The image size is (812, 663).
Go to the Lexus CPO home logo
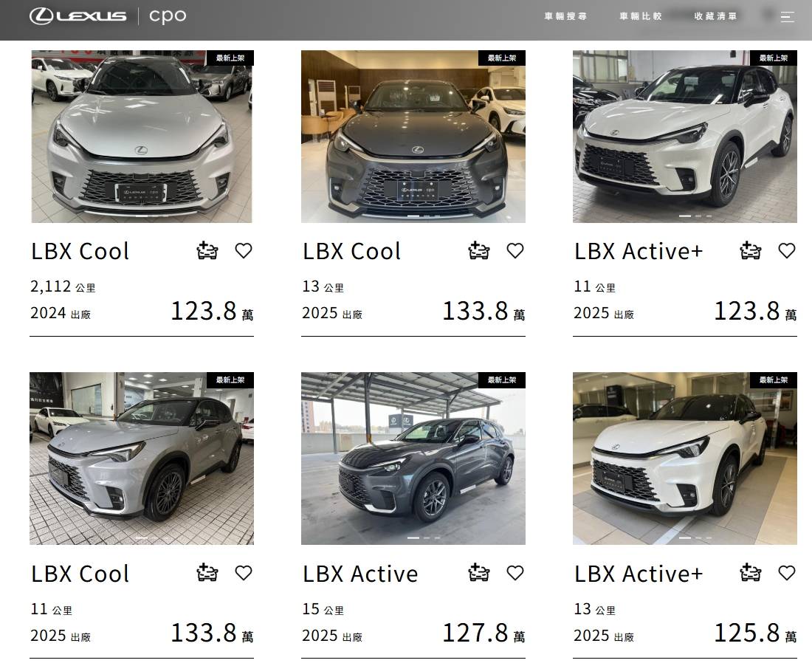click(108, 16)
